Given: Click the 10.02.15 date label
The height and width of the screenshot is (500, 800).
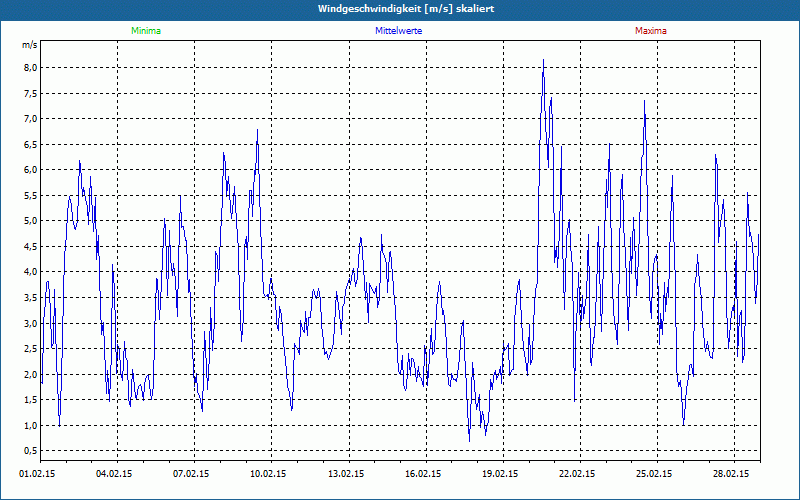Looking at the screenshot, I should pyautogui.click(x=268, y=474).
